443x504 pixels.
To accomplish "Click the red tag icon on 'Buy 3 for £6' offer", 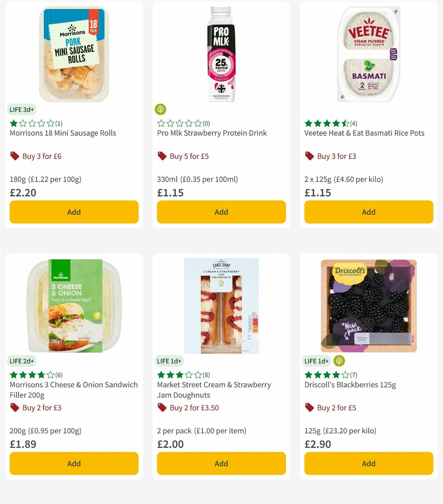I will pos(14,156).
